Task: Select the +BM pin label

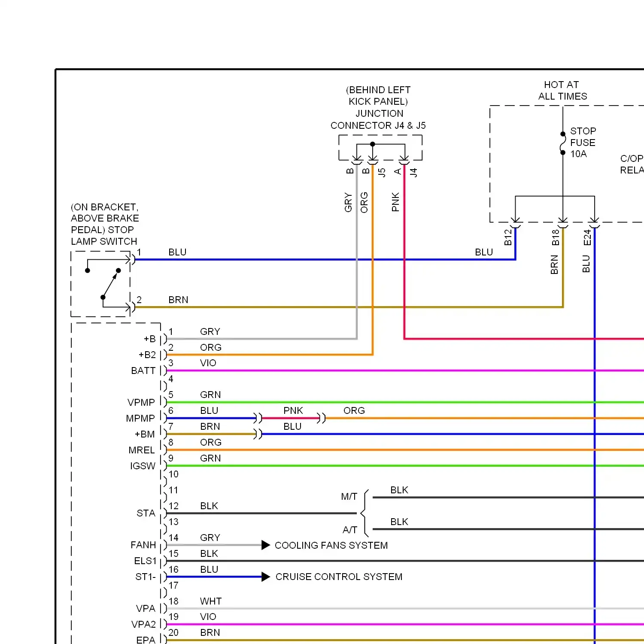Action: coord(145,434)
